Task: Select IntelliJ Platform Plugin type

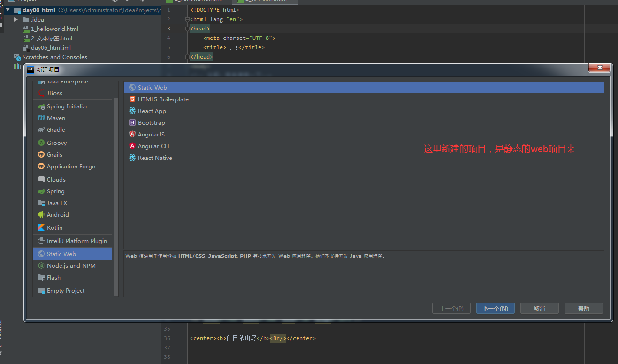Action: tap(72, 241)
